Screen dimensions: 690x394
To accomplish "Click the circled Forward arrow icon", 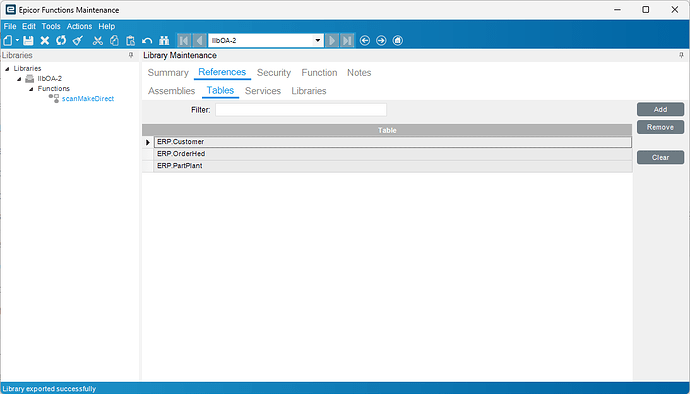I will click(x=381, y=41).
